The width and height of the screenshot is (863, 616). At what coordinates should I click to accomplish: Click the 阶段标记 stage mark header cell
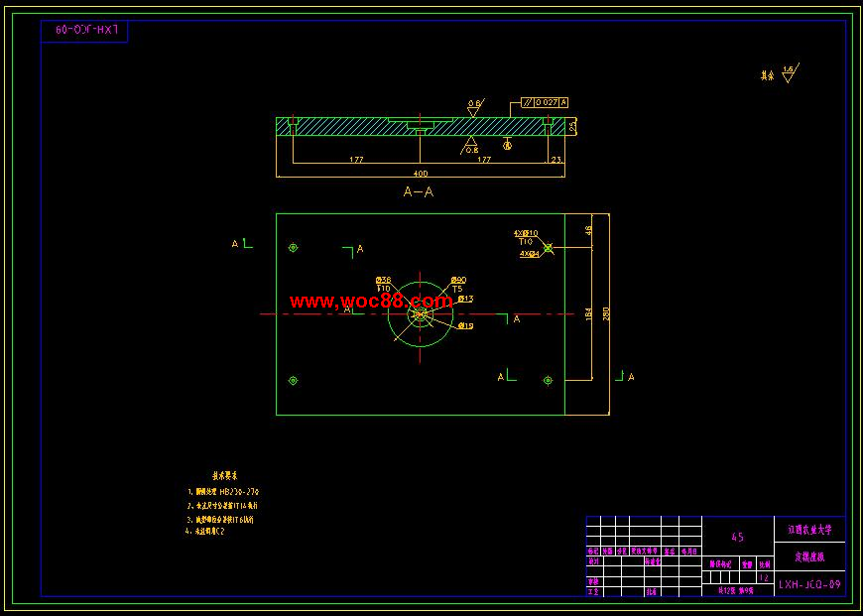720,564
